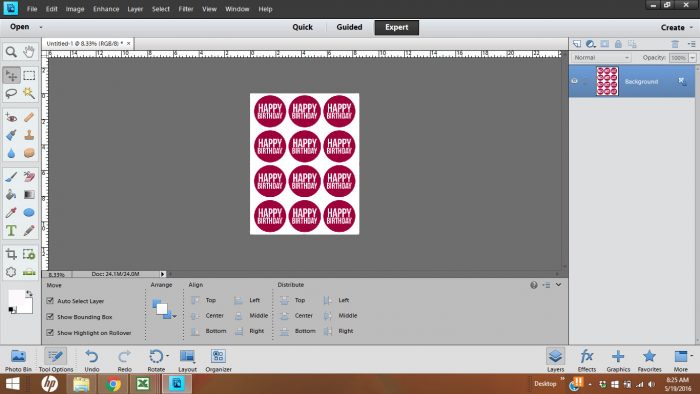Toggle Show Highlight on Rollover checkbox
700x394 pixels.
[50, 333]
